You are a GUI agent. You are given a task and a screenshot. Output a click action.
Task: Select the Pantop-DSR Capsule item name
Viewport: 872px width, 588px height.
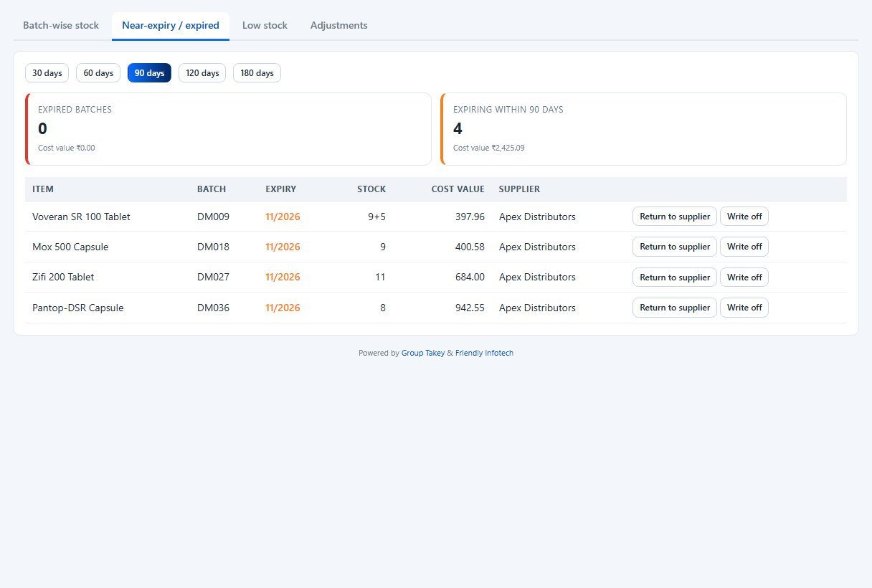[78, 308]
